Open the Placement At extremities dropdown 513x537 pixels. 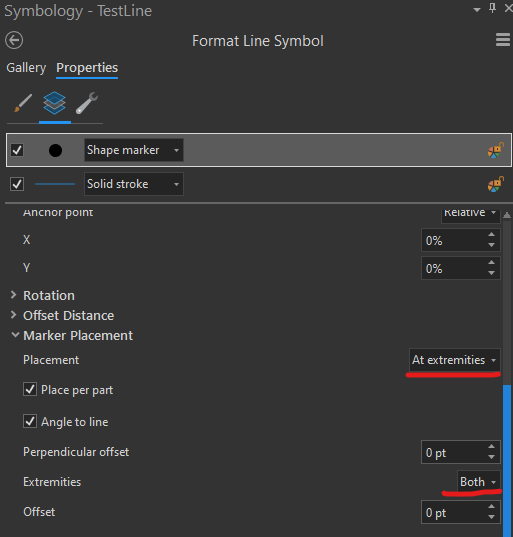click(454, 360)
